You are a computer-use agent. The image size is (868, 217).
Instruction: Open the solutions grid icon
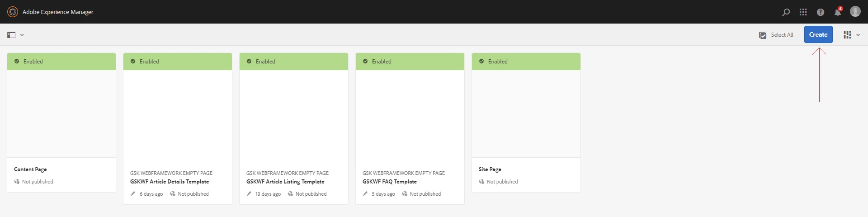(x=803, y=12)
